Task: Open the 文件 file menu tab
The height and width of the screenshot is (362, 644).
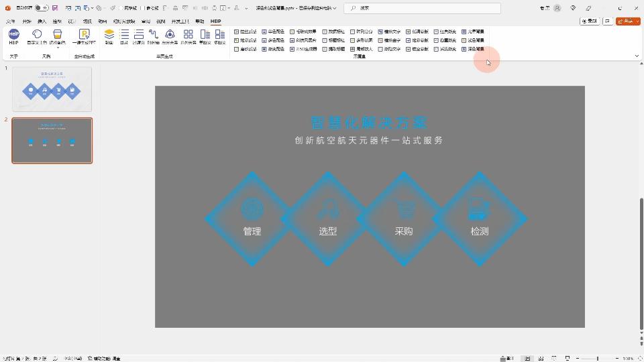Action: (x=11, y=21)
